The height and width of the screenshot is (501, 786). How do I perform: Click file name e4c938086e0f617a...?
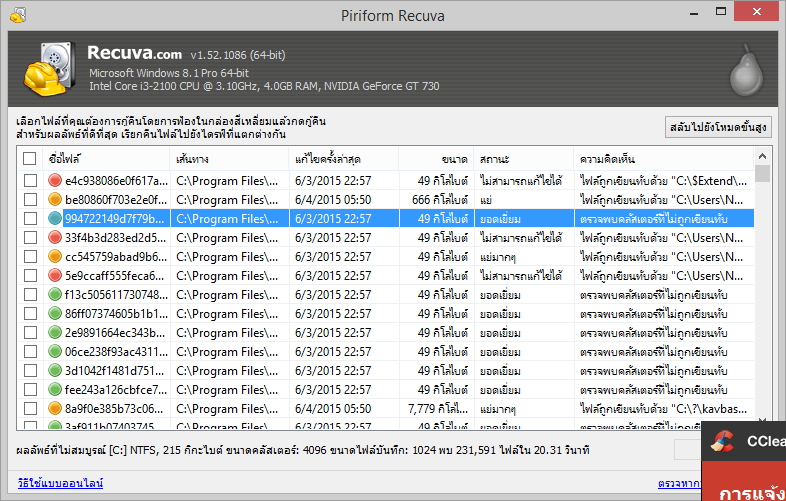[116, 181]
